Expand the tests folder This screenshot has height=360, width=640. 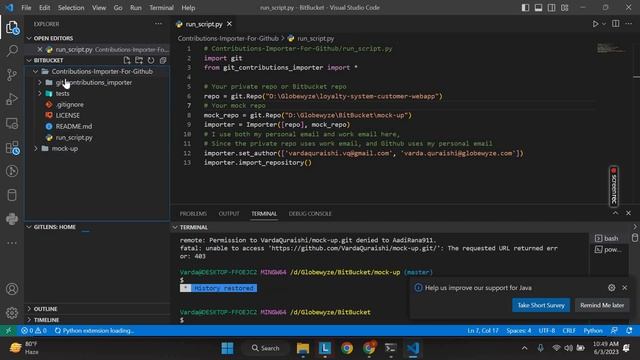point(40,93)
